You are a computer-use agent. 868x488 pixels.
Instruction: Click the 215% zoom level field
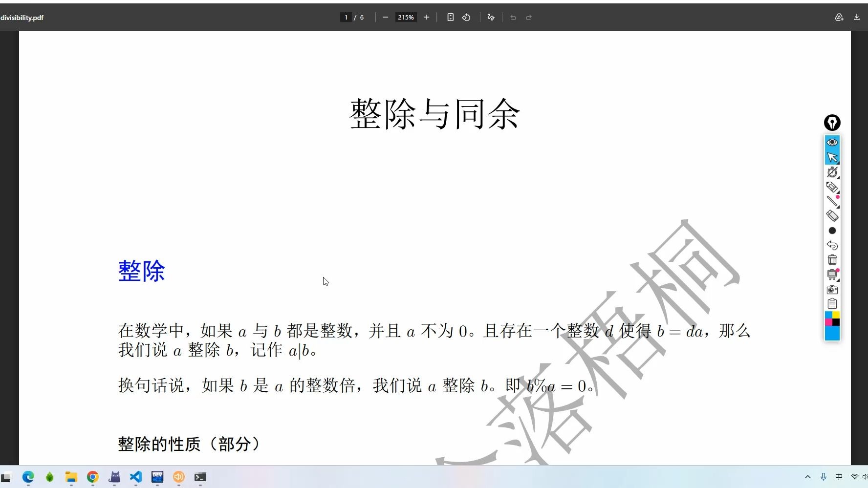click(x=406, y=18)
